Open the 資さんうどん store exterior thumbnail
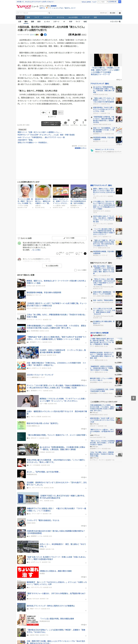 (78, 191)
